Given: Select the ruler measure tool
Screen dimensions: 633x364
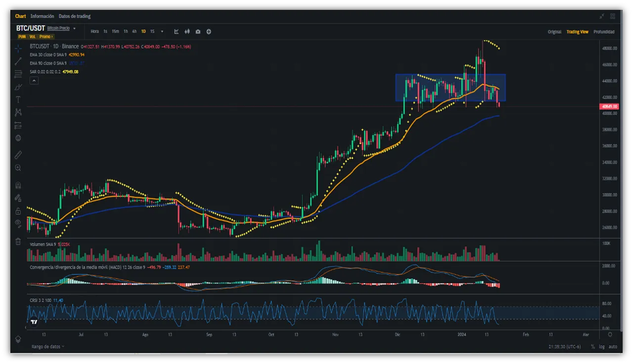Looking at the screenshot, I should coord(18,154).
